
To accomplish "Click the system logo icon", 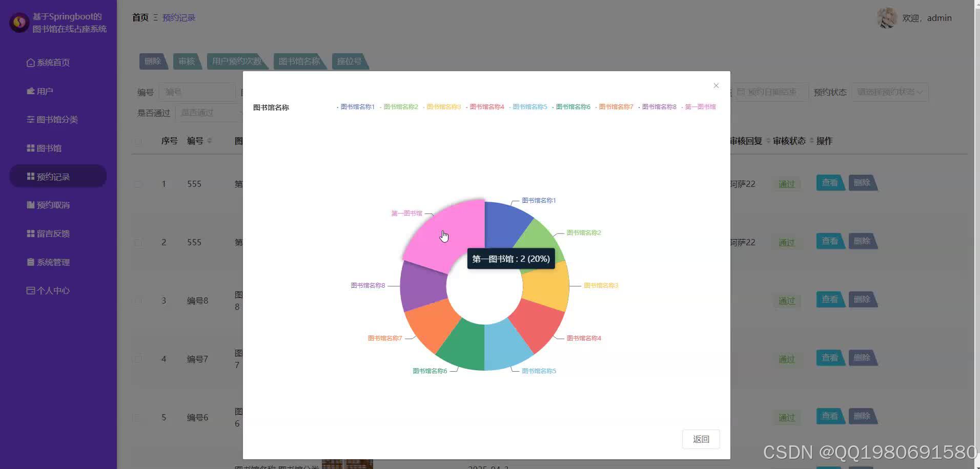I will pos(19,23).
